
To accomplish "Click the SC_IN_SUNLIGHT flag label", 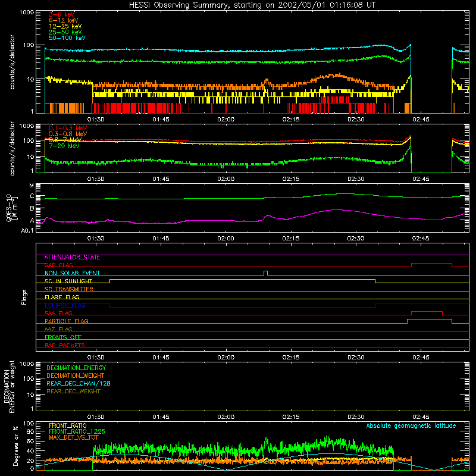I will (68, 281).
